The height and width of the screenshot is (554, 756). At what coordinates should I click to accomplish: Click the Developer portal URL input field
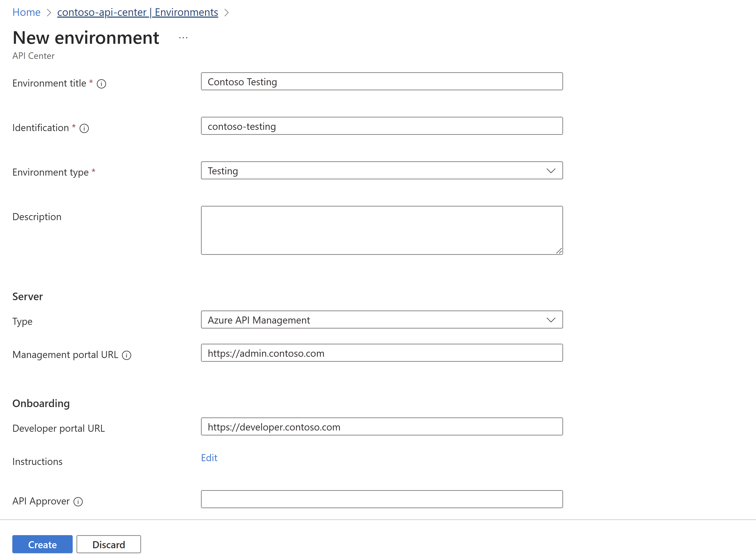click(382, 427)
